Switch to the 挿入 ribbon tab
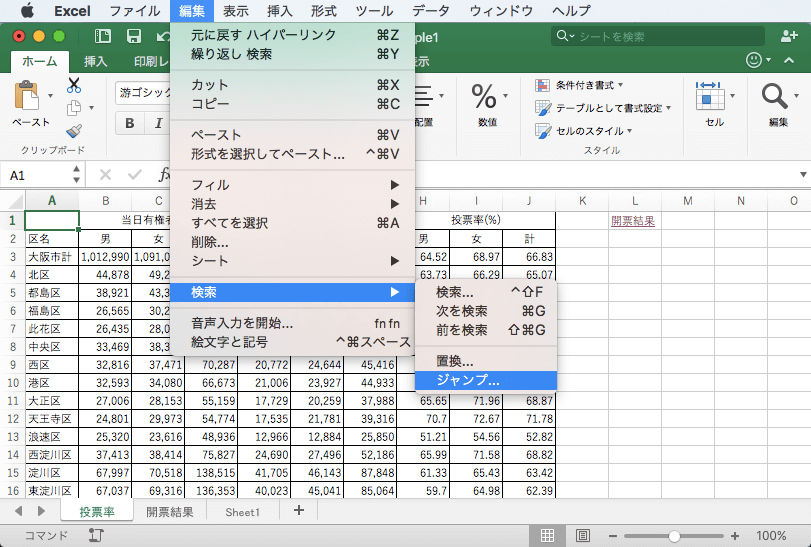Image resolution: width=811 pixels, height=547 pixels. 96,61
